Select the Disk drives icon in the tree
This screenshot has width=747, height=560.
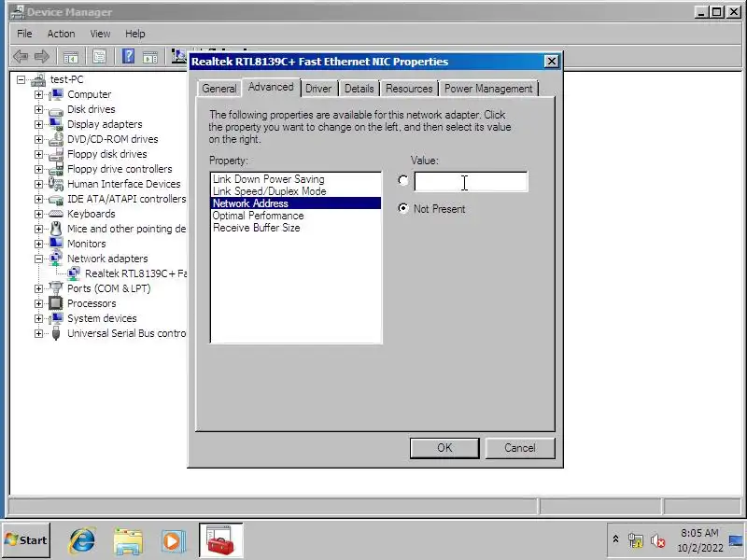[x=56, y=110]
